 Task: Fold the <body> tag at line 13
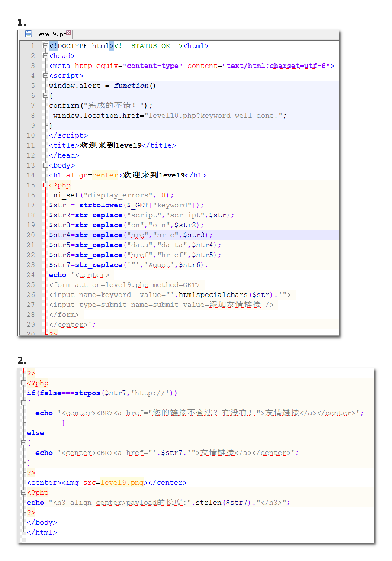[x=45, y=165]
